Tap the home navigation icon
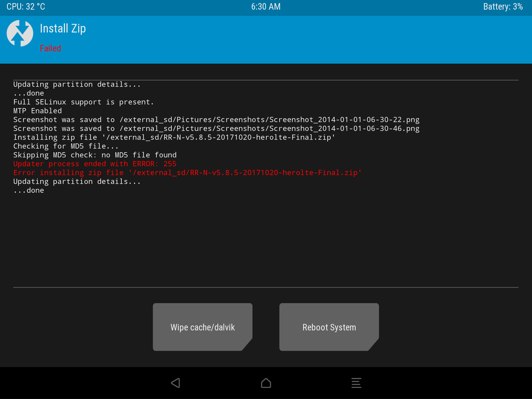Viewport: 532px width, 399px height. [x=266, y=383]
